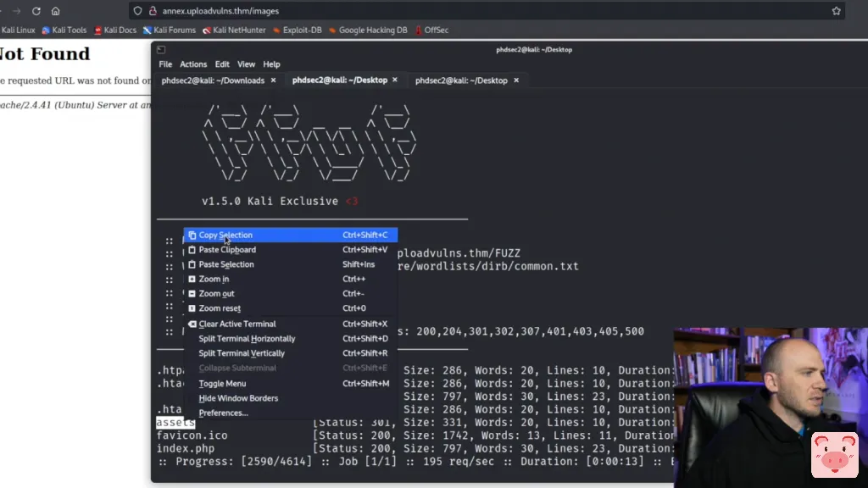Bookmark this page with the star icon

tap(836, 11)
